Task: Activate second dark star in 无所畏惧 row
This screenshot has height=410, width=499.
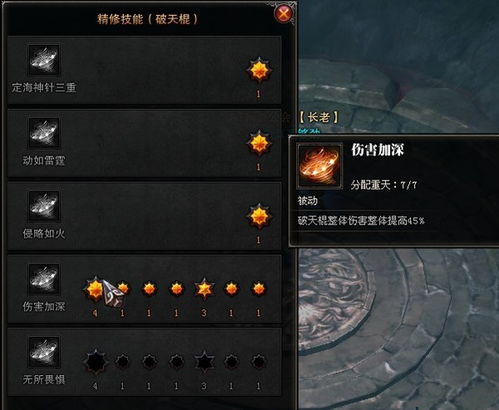Action: (122, 362)
